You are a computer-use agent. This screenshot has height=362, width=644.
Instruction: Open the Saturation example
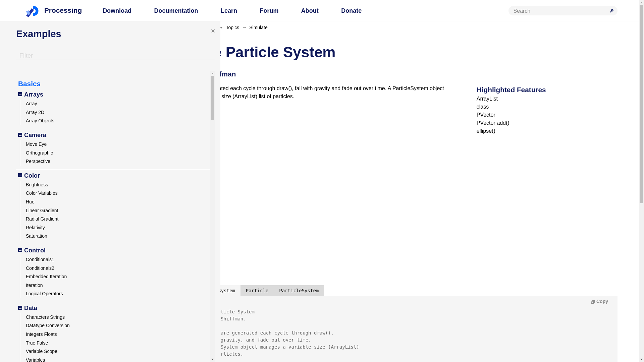click(37, 236)
